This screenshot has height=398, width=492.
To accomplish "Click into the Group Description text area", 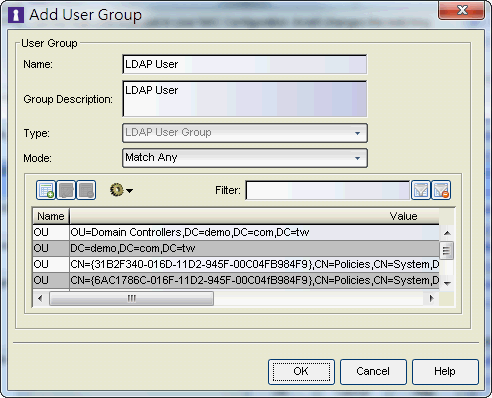I will tap(245, 99).
